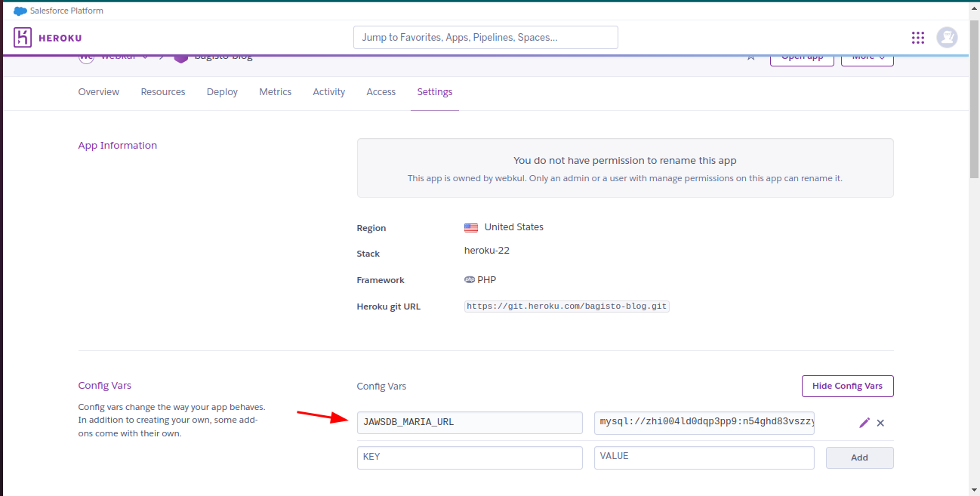
Task: Click the App Information heading
Action: [118, 146]
